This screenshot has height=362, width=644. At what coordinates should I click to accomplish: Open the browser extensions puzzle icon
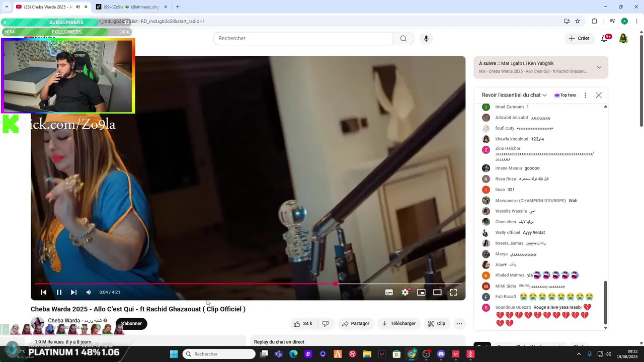(x=595, y=21)
